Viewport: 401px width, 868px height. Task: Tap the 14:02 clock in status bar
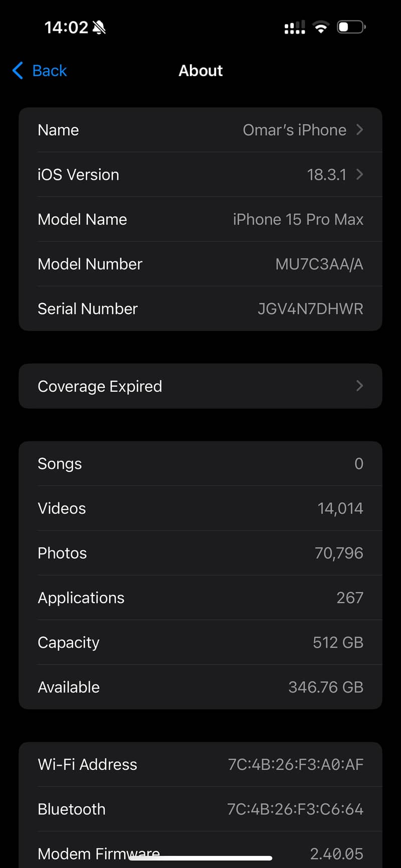[66, 27]
